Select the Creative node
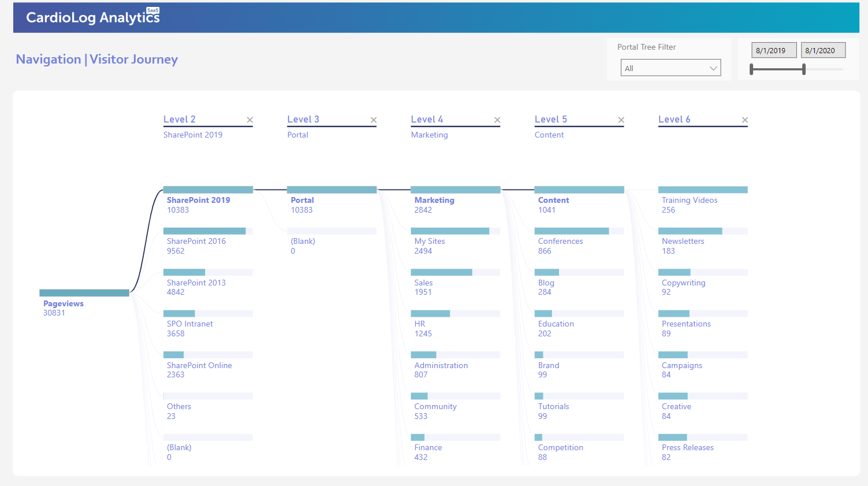Viewport: 868px width, 486px height. (x=703, y=396)
